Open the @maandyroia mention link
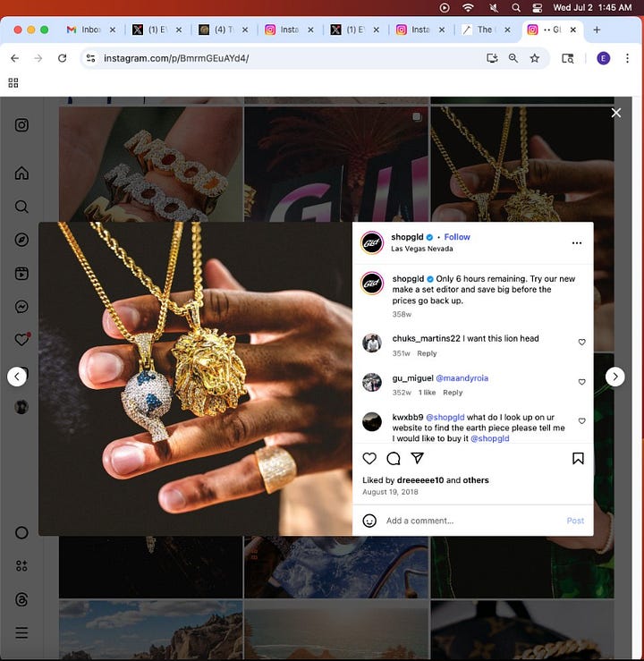The image size is (644, 661). click(x=462, y=378)
